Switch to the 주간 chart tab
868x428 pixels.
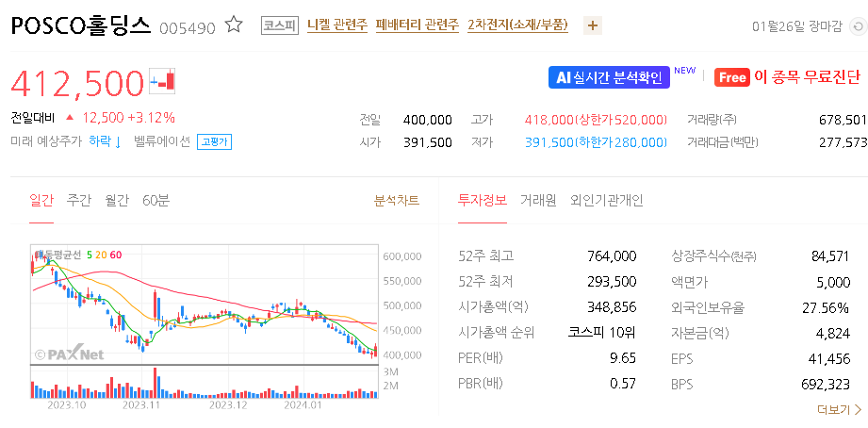coord(78,201)
